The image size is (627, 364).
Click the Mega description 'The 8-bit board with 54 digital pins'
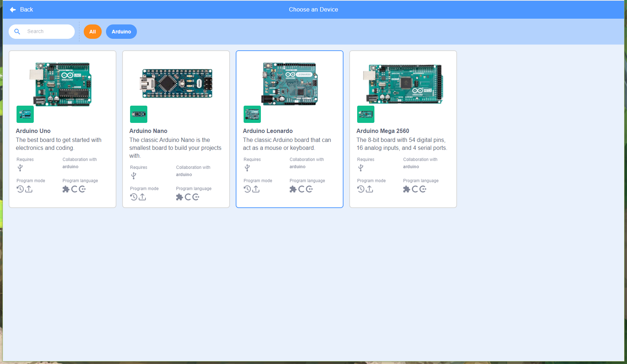point(401,140)
